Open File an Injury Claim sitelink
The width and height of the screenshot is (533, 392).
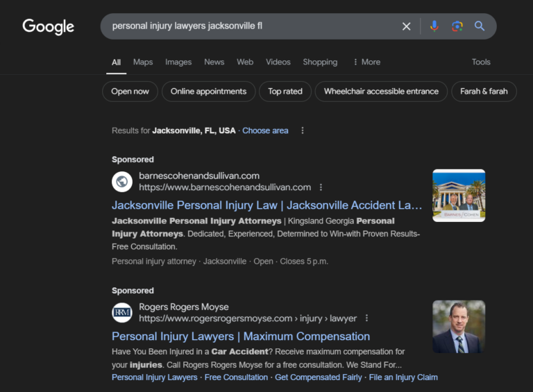[x=403, y=377]
